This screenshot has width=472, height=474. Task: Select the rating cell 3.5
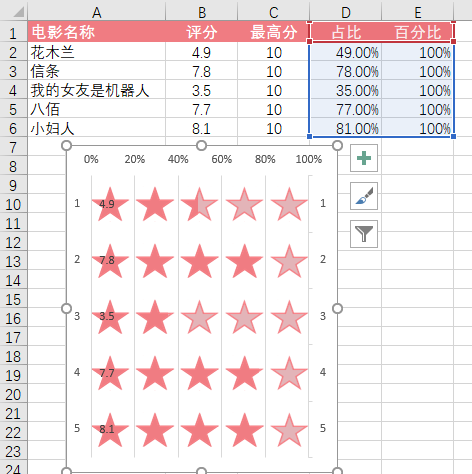202,90
